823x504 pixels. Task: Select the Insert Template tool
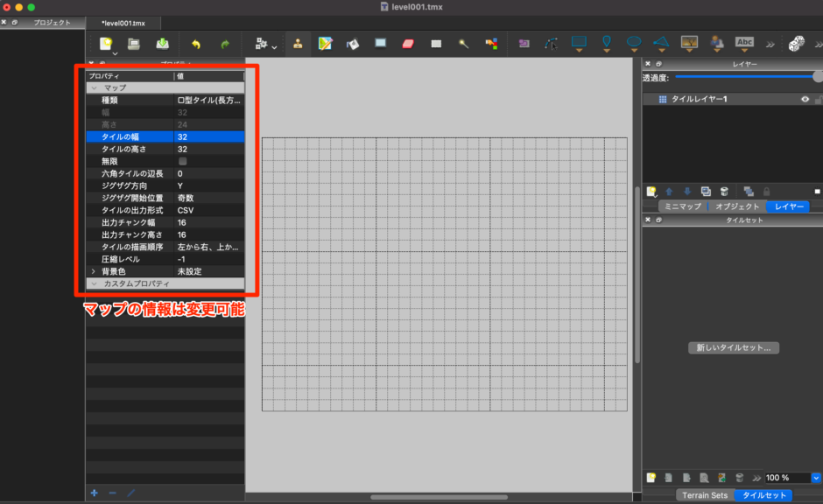[717, 44]
